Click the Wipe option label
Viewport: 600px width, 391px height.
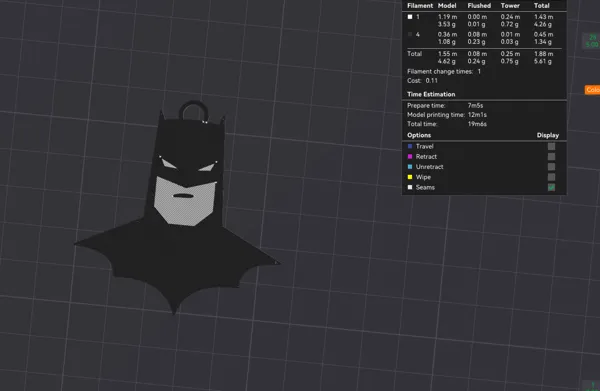click(423, 177)
